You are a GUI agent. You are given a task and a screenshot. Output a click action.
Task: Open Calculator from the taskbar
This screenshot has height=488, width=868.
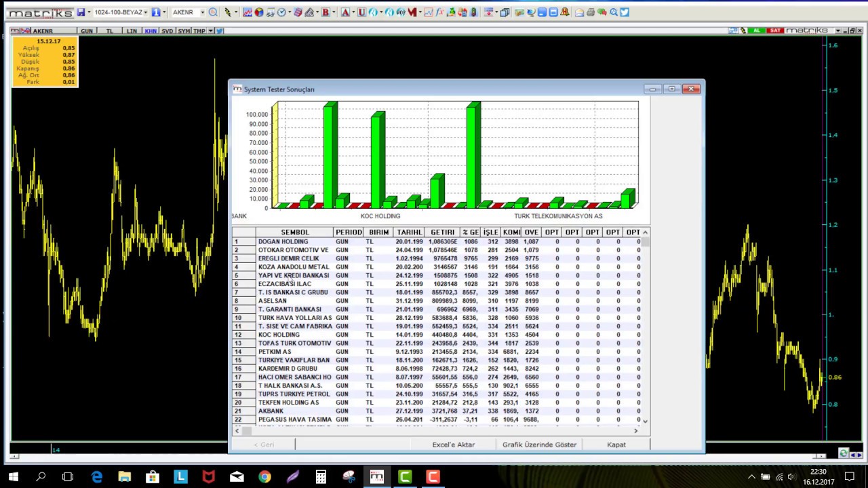[321, 476]
